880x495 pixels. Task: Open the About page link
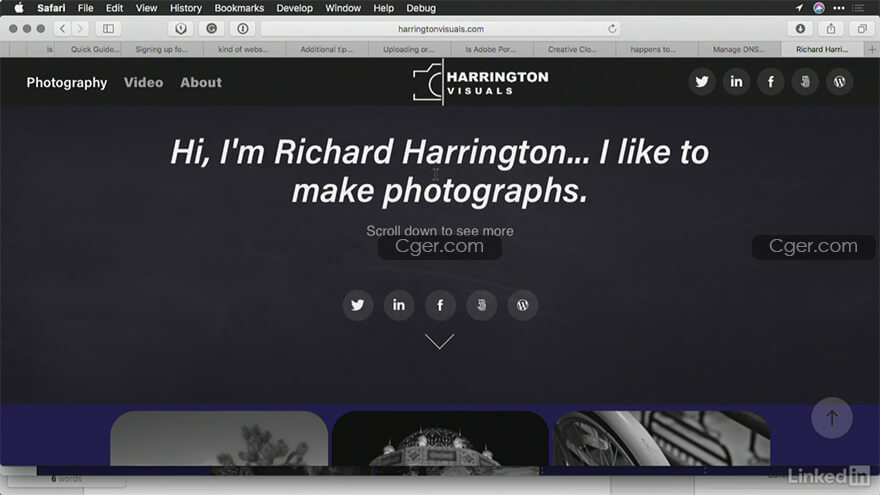tap(201, 83)
